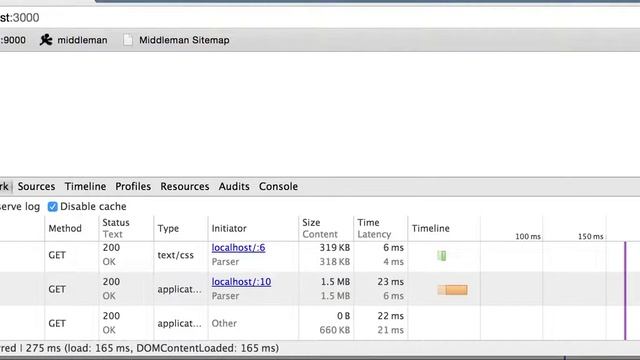Open the Profiles tab
This screenshot has width=640, height=360.
coord(133,187)
